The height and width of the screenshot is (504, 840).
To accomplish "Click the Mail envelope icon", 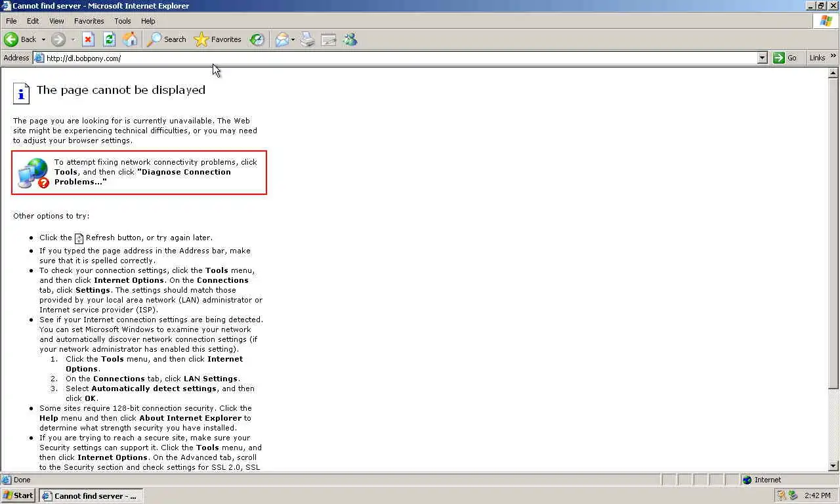I will coord(282,39).
